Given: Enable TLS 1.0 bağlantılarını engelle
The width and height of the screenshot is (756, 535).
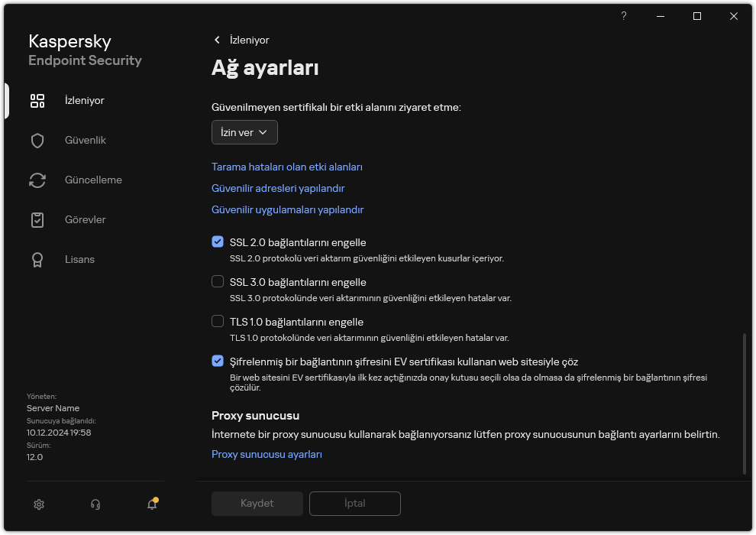Looking at the screenshot, I should 218,322.
